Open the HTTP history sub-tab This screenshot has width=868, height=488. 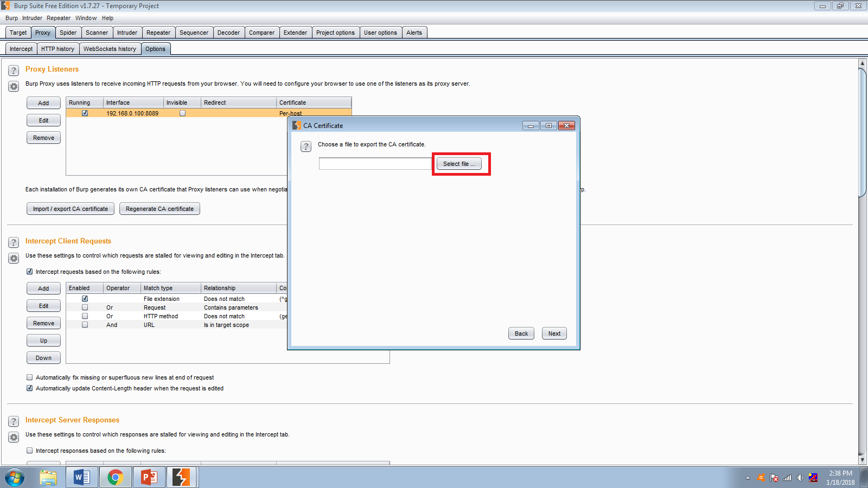(58, 49)
